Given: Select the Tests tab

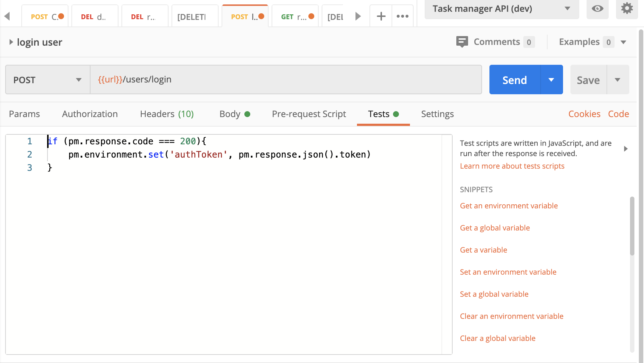Looking at the screenshot, I should pos(383,114).
